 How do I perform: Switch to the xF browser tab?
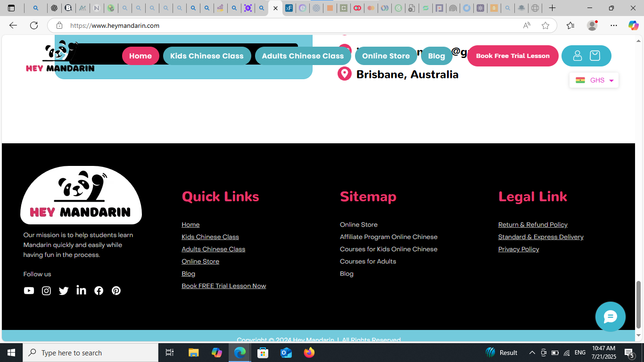(x=289, y=8)
